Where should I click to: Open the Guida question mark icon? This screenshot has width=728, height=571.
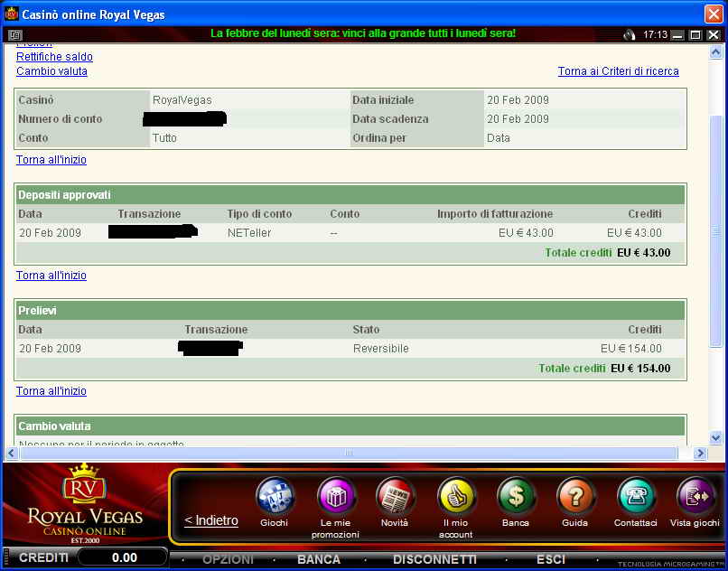click(575, 496)
